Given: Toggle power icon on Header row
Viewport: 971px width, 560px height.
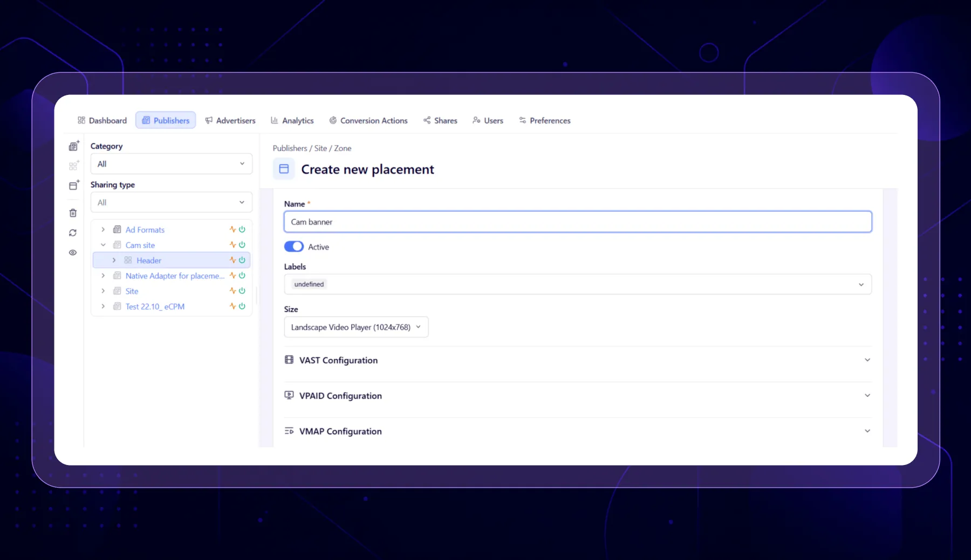Looking at the screenshot, I should click(242, 260).
